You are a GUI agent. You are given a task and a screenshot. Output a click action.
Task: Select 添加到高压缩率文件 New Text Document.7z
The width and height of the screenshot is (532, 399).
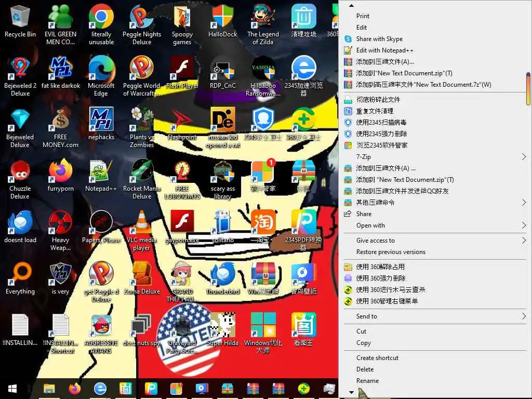point(434,85)
